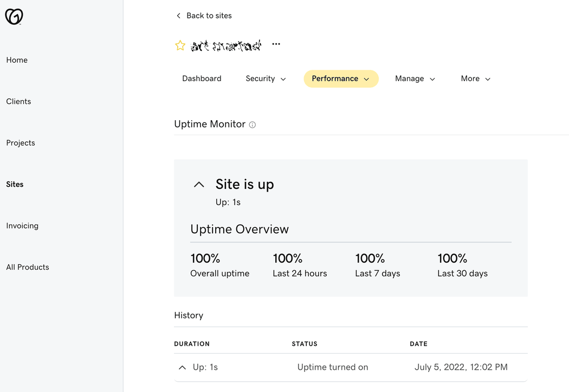
Task: Click the GoDaddy heart logo
Action: [x=14, y=16]
